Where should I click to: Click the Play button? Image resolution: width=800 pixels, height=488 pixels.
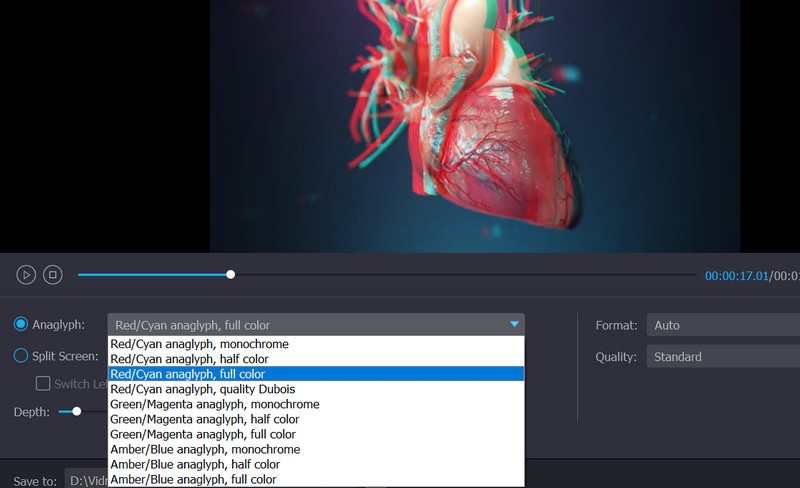(26, 274)
